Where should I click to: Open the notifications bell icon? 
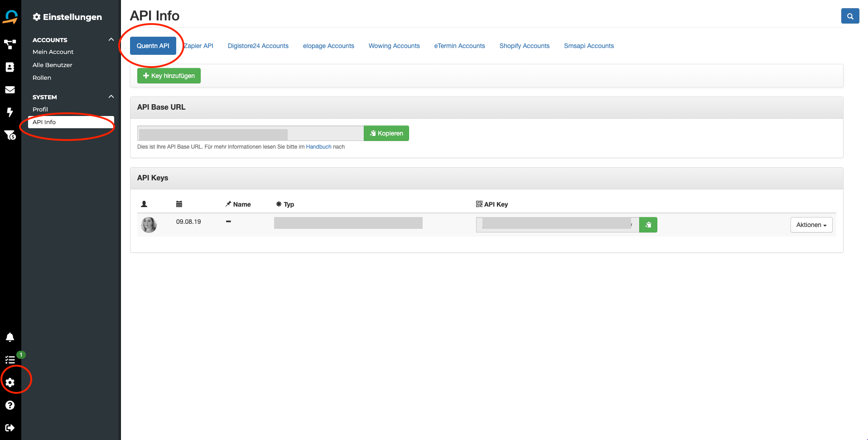[x=10, y=337]
